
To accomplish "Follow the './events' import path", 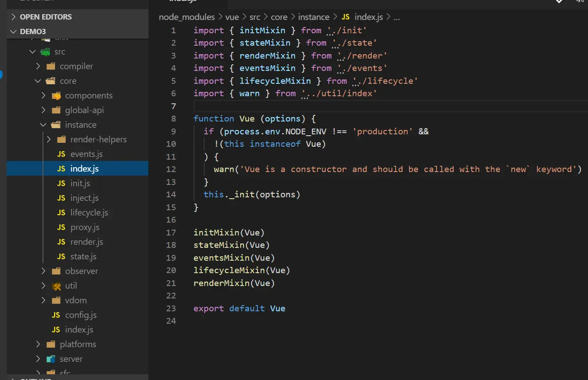I will [x=362, y=68].
